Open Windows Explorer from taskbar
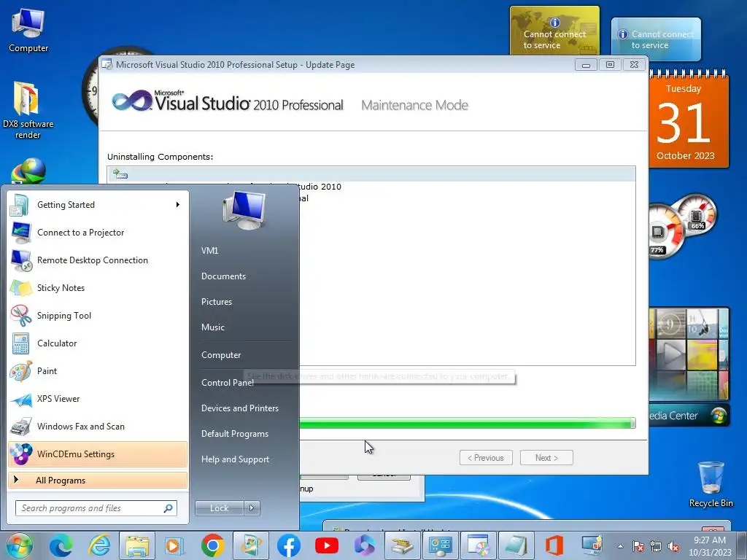 pyautogui.click(x=136, y=545)
